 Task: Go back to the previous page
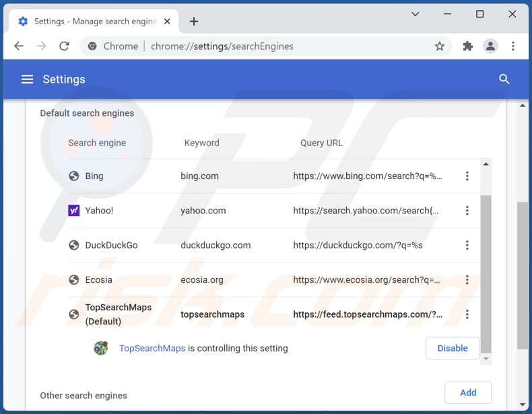click(x=19, y=46)
